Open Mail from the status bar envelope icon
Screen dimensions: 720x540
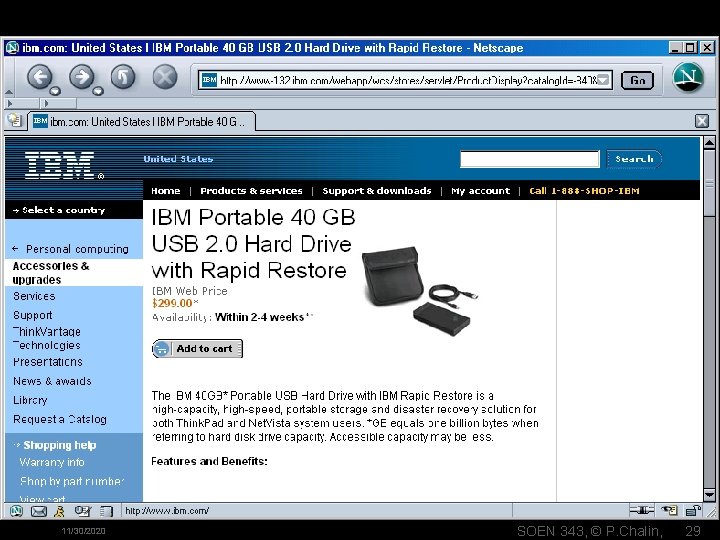click(x=39, y=511)
